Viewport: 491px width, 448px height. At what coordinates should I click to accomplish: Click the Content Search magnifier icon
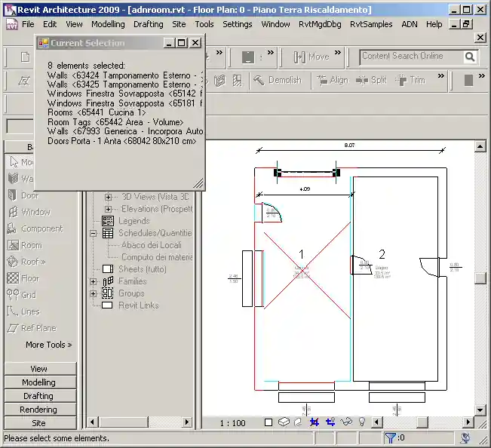[x=470, y=57]
